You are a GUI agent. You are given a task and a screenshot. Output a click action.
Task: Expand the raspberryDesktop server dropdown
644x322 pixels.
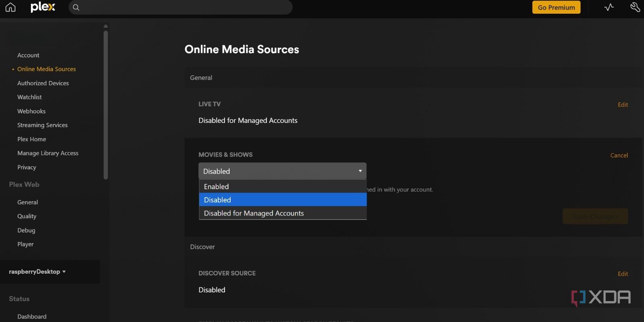click(x=37, y=272)
